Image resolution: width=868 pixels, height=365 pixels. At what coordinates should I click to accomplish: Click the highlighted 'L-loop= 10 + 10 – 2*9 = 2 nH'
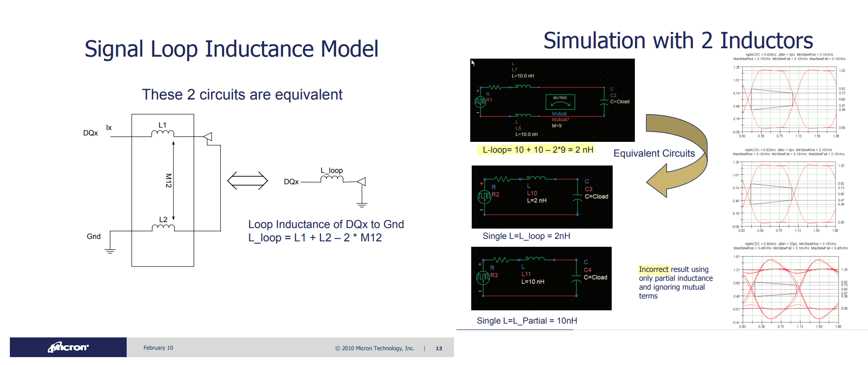pos(538,150)
